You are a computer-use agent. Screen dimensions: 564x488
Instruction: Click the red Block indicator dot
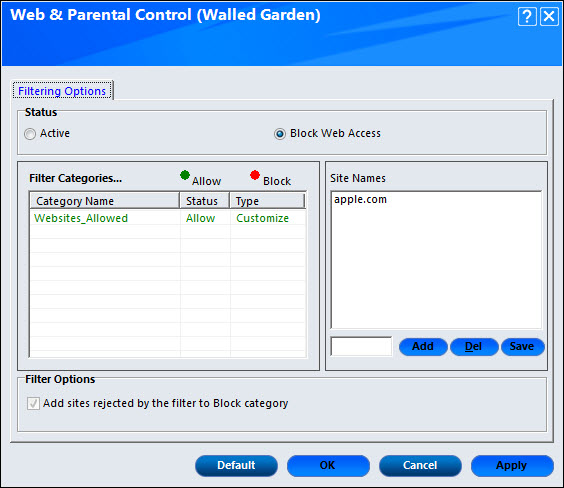click(255, 175)
